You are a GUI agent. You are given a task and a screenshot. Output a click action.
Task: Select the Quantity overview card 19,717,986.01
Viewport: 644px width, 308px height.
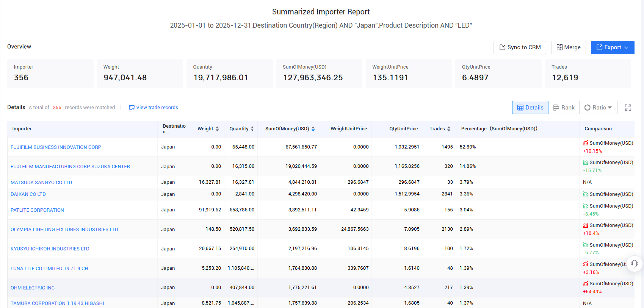coord(230,73)
